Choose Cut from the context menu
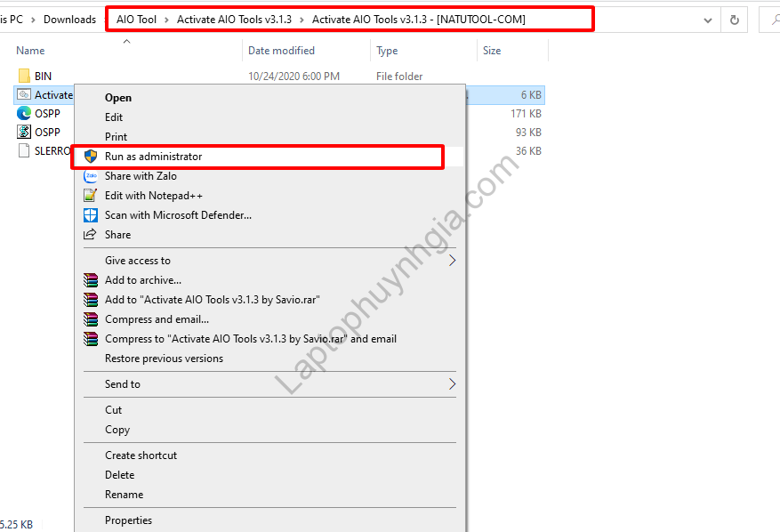 click(114, 409)
